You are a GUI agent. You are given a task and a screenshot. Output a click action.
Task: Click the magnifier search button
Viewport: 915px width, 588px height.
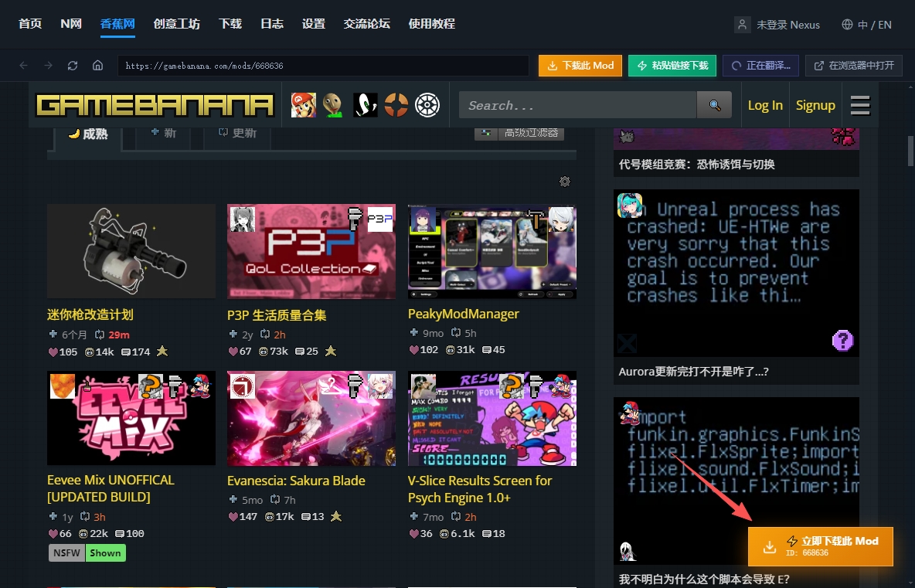(x=714, y=105)
